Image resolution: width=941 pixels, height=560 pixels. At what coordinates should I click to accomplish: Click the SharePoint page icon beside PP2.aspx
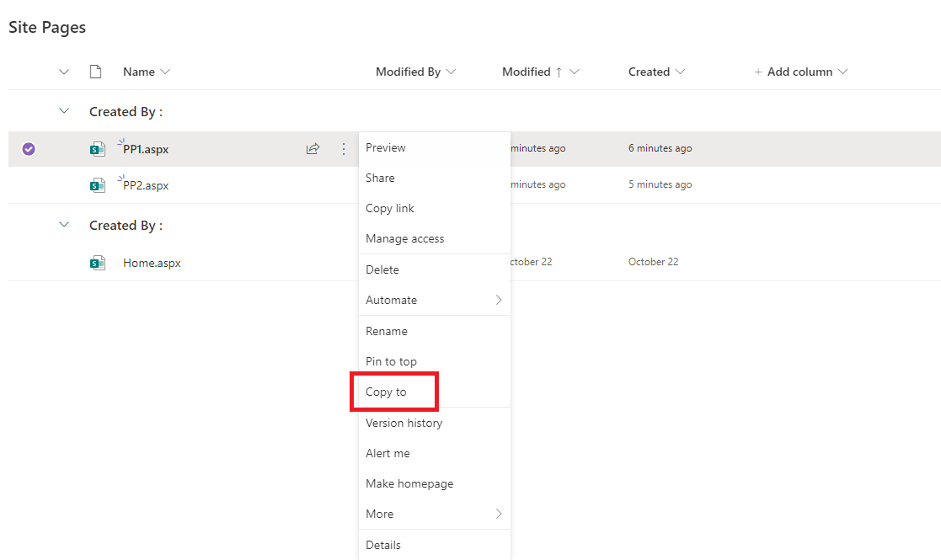click(97, 185)
